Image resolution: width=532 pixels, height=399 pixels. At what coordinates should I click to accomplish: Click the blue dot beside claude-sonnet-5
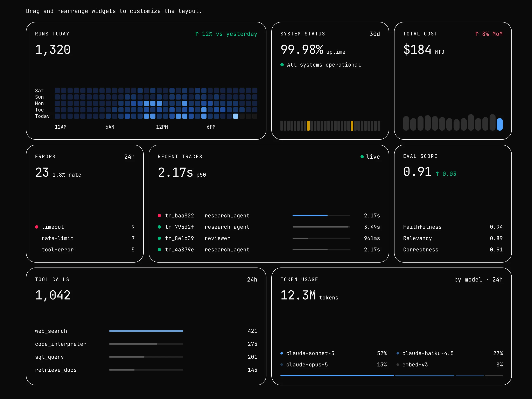[282, 353]
